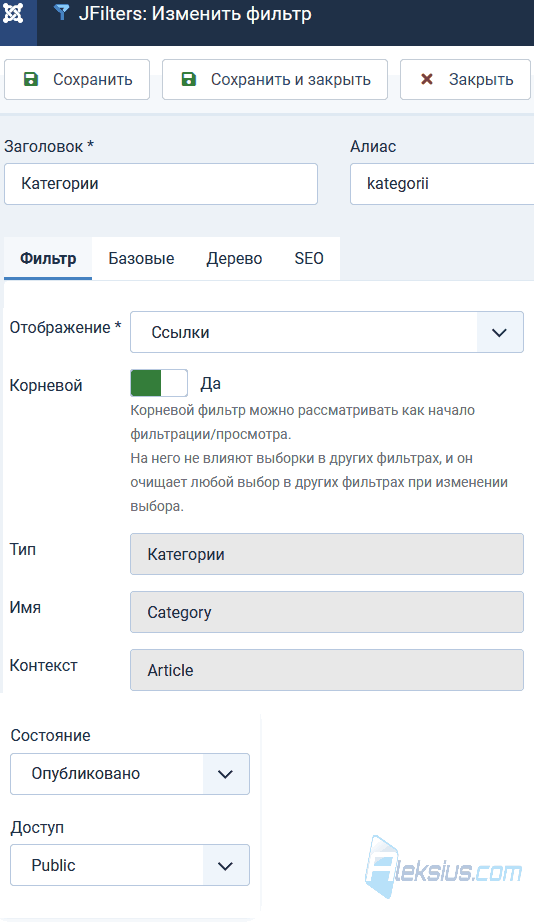The height and width of the screenshot is (922, 534).
Task: Save the filter with Сохранить
Action: point(77,79)
